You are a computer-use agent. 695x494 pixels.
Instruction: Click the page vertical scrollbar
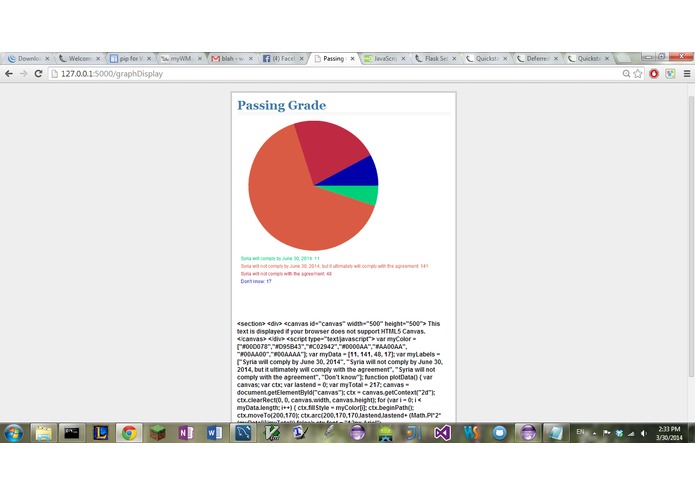tap(691, 235)
